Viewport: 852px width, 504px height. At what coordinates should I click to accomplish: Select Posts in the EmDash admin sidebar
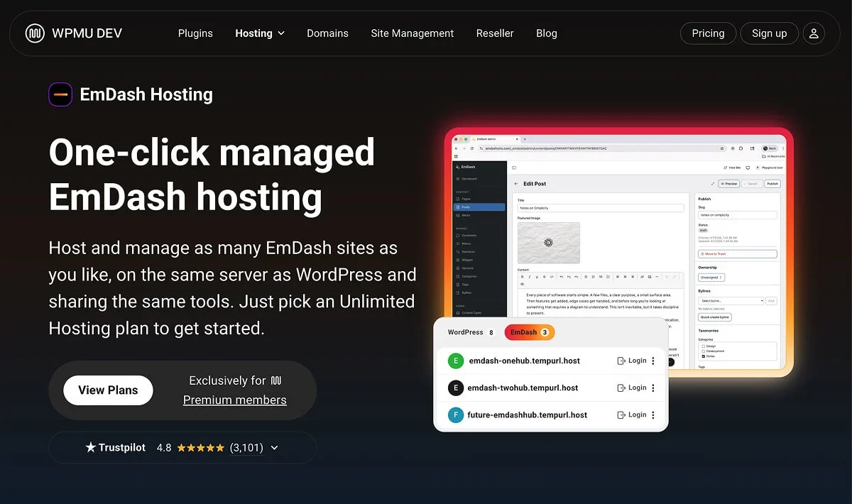[x=479, y=207]
